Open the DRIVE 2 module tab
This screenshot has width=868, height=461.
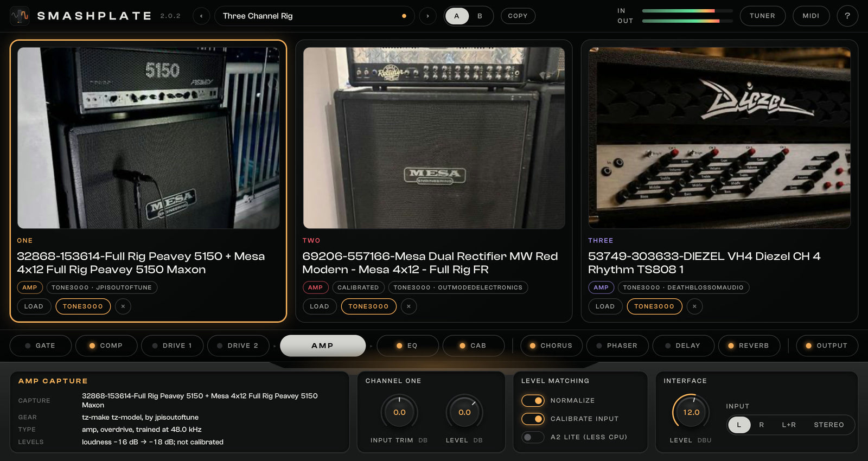click(238, 345)
